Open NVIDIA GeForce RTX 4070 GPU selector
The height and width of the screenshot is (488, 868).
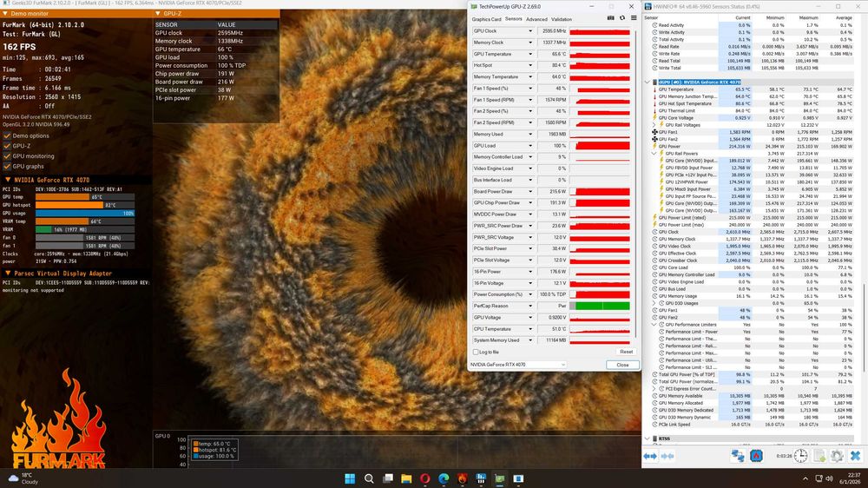click(x=517, y=365)
